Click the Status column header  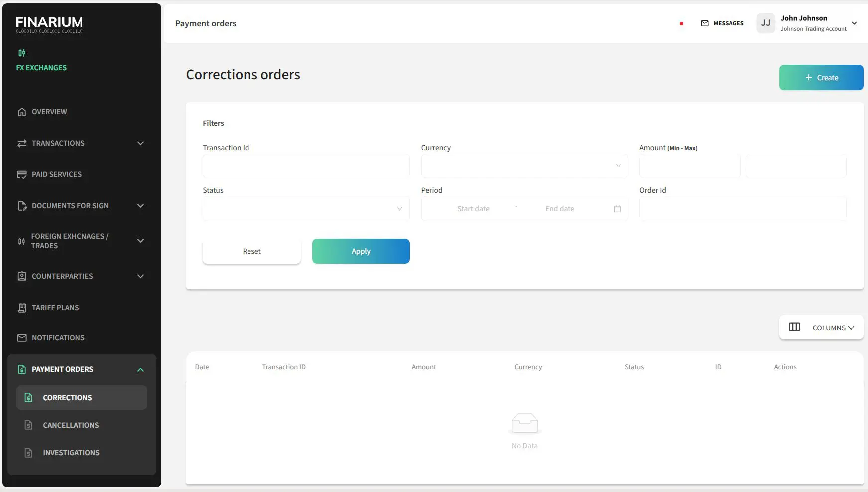point(634,367)
